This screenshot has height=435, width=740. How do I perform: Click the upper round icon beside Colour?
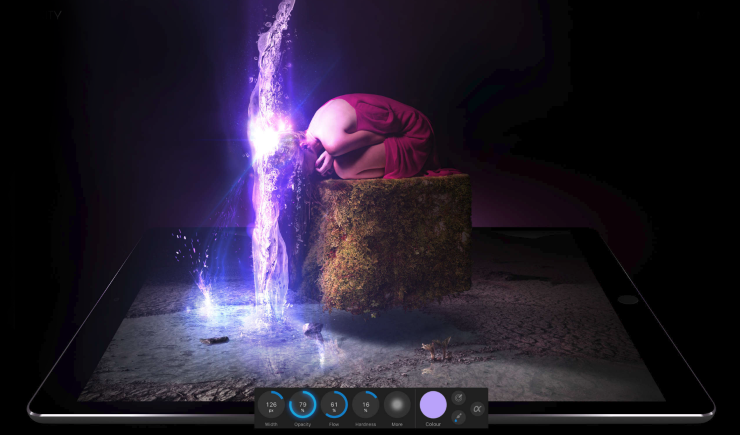click(458, 398)
